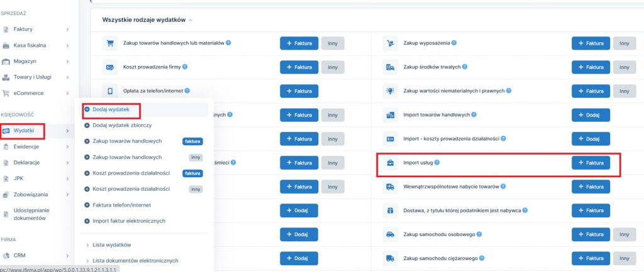Screen dimensions: 644x272
Task: Click Inny button for Zakup wyposażenia
Action: pos(624,43)
